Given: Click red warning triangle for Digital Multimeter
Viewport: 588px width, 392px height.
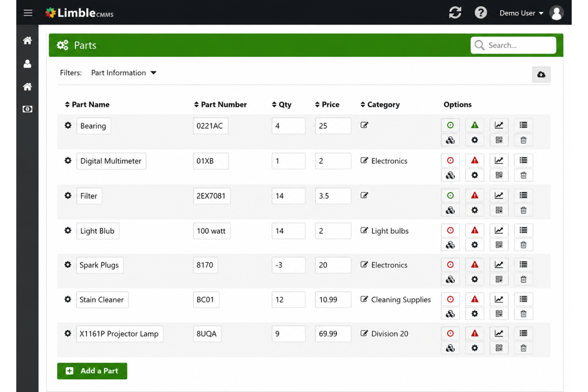Looking at the screenshot, I should click(475, 160).
